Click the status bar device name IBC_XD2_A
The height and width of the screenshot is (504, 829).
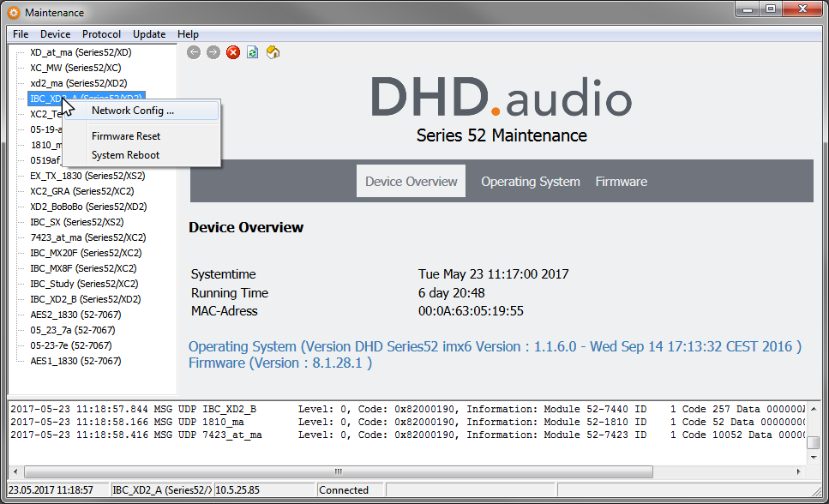point(162,490)
